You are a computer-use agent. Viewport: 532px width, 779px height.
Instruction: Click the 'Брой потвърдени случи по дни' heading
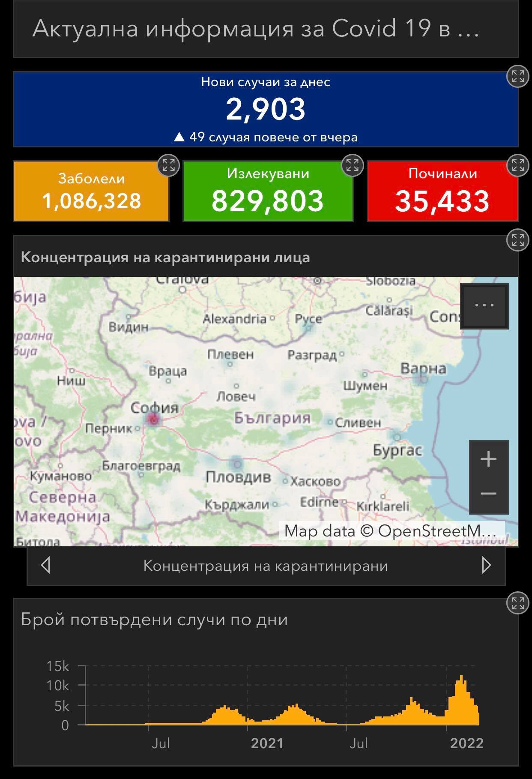pyautogui.click(x=154, y=620)
